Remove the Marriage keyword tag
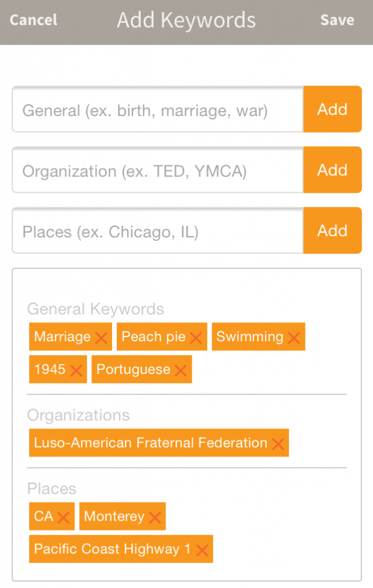Viewport: 373px width, 588px height. point(101,338)
